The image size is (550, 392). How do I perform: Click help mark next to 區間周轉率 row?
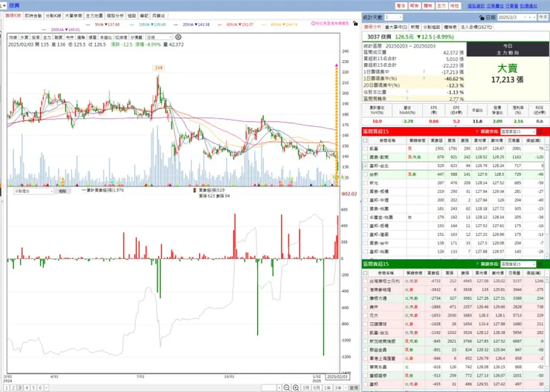(x=407, y=99)
